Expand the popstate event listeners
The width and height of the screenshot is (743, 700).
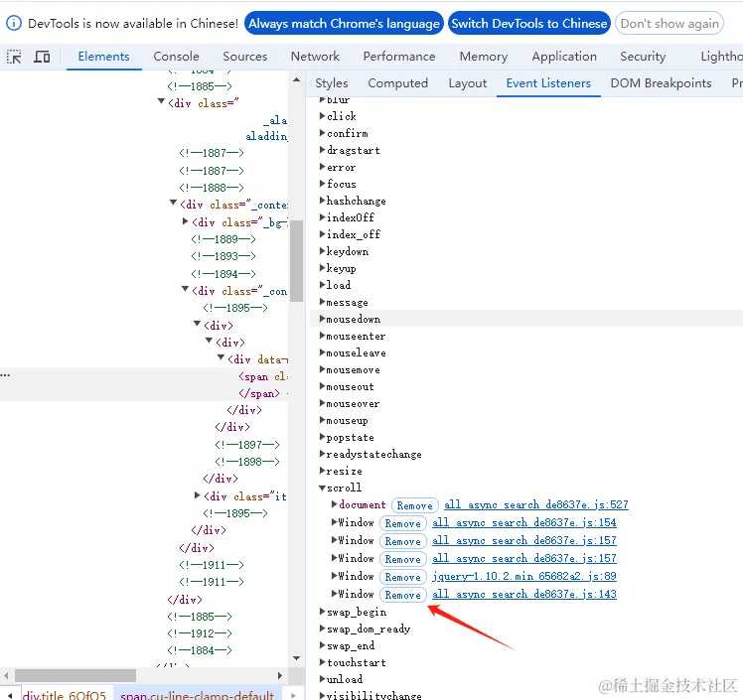click(x=323, y=437)
